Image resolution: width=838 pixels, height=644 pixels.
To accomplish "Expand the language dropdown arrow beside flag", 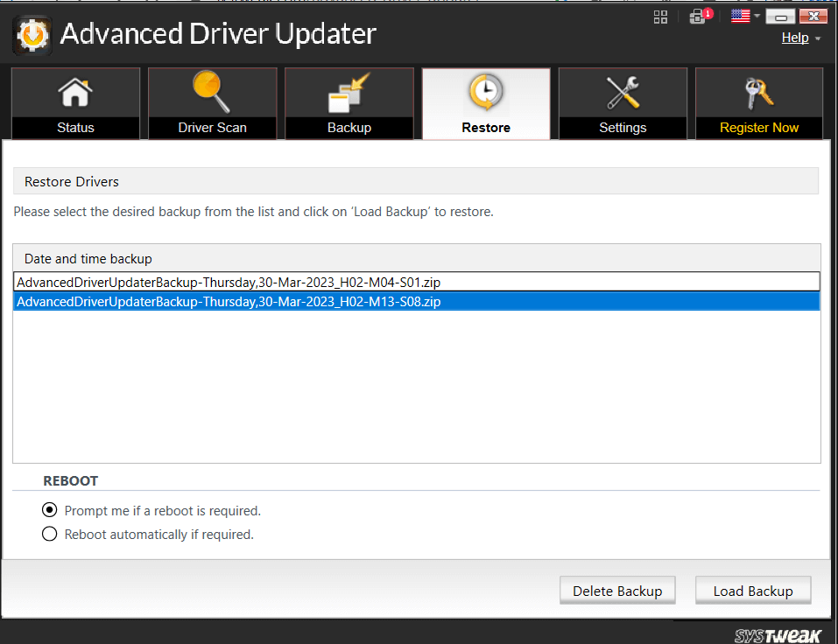I will click(757, 17).
